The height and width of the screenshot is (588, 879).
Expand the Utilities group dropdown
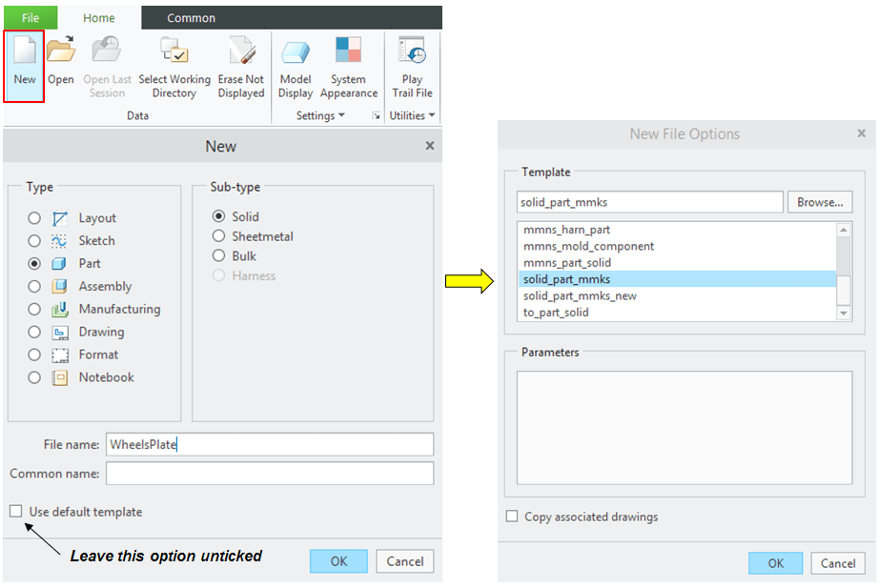click(x=412, y=116)
